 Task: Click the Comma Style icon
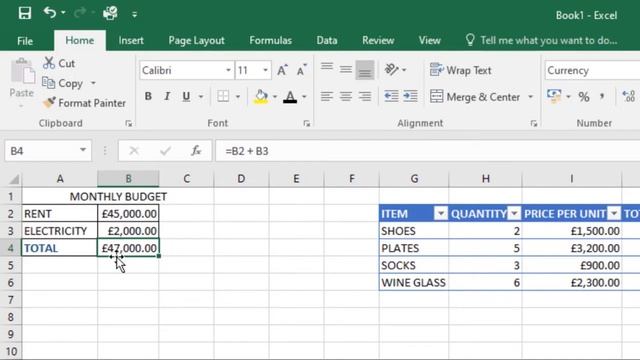(x=602, y=97)
